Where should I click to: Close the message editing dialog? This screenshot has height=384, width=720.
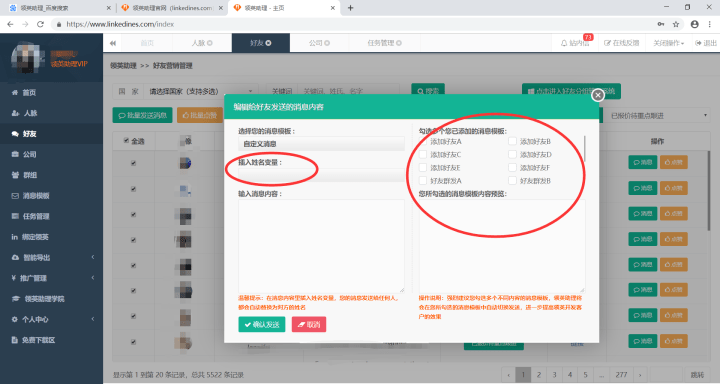(x=597, y=95)
